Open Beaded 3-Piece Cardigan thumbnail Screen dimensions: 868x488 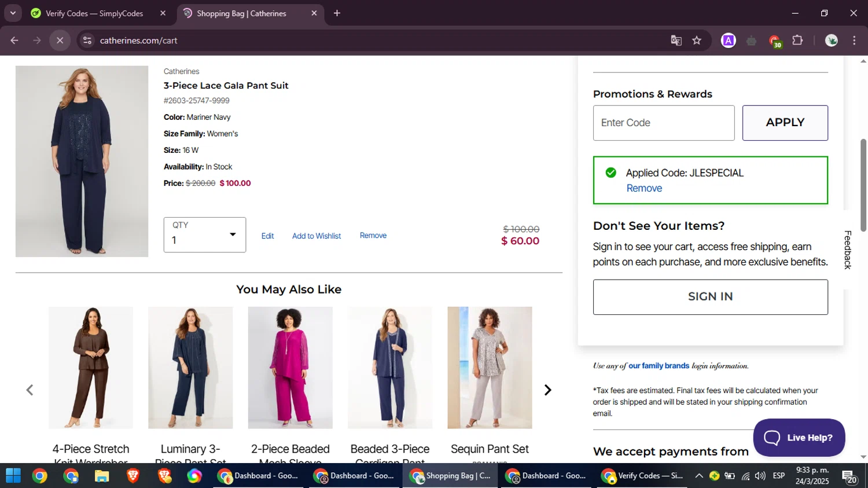click(390, 368)
